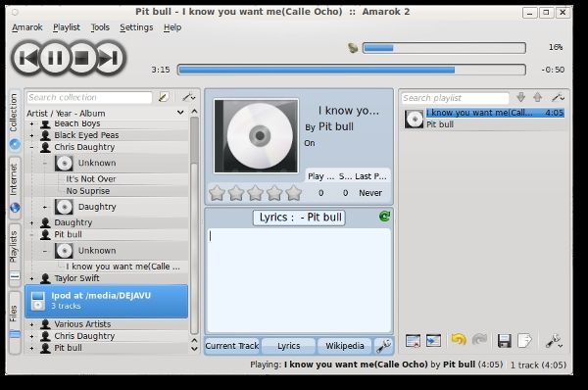This screenshot has height=390, width=588.
Task: Open playlist layout wrench menu
Action: (554, 341)
